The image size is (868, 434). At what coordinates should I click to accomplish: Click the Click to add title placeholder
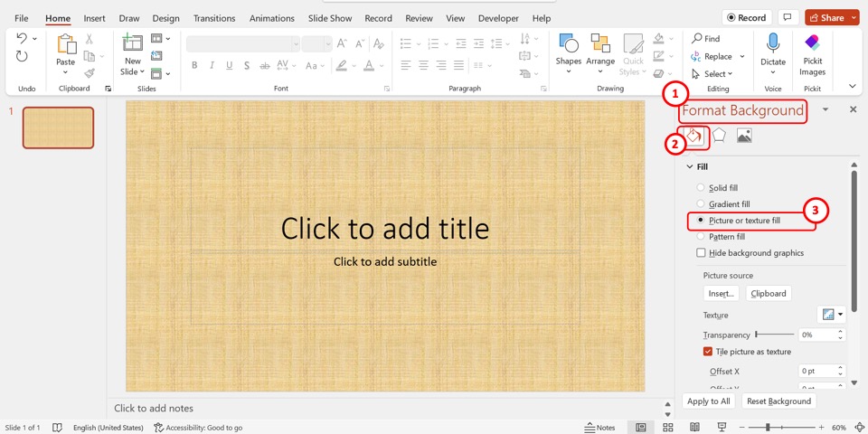[x=385, y=228]
